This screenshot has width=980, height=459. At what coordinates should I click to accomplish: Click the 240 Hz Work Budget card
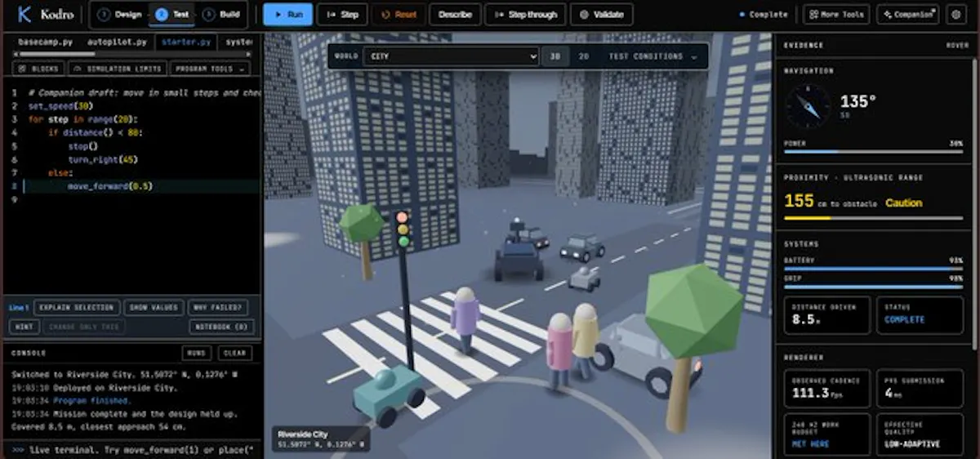[x=826, y=434]
